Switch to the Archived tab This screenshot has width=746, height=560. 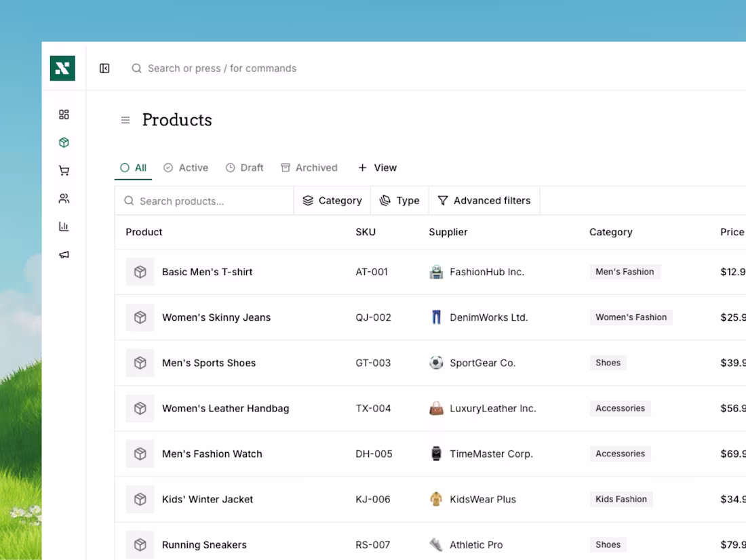point(309,167)
